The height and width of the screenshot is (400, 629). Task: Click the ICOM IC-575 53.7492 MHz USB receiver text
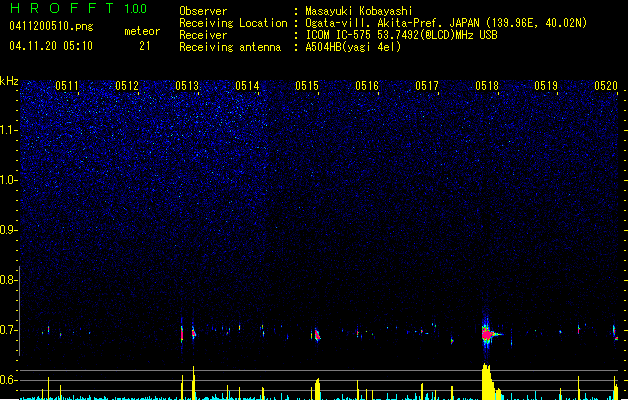(402, 35)
